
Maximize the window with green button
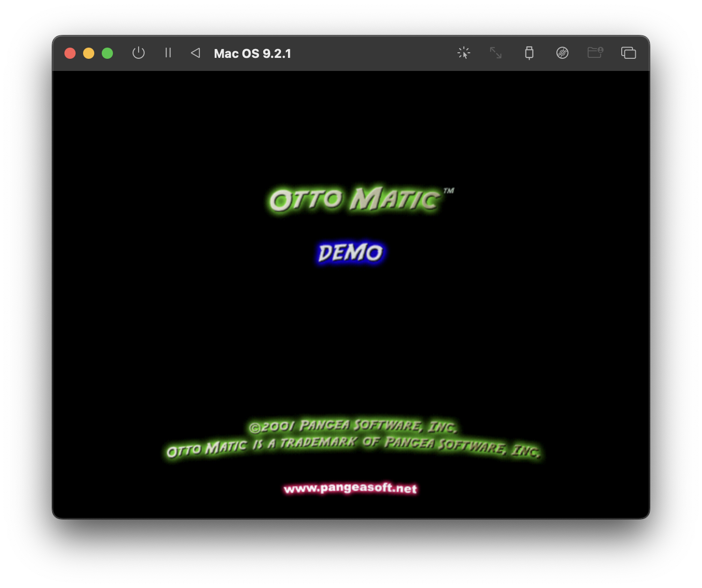pos(107,53)
